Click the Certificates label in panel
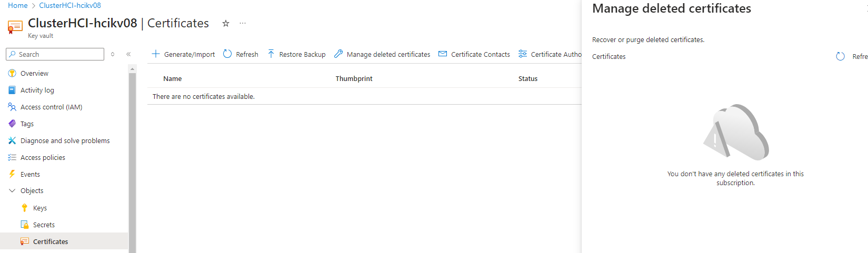 [x=609, y=56]
